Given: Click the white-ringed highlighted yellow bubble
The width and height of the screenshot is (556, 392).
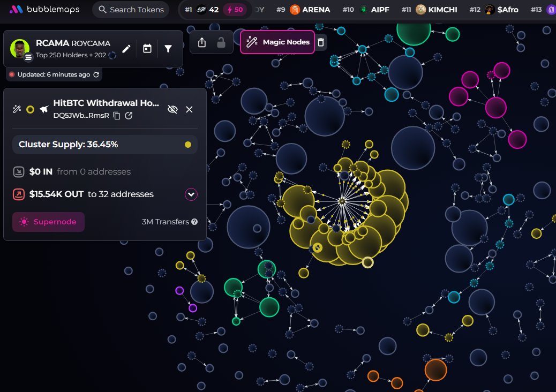Looking at the screenshot, I should point(367,262).
